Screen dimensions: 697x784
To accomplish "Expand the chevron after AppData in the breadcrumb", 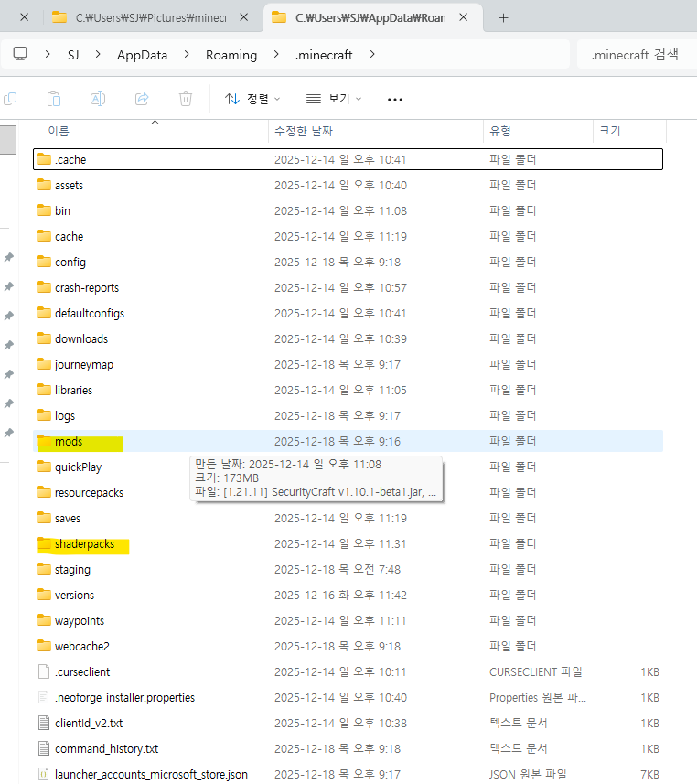I will click(x=187, y=54).
